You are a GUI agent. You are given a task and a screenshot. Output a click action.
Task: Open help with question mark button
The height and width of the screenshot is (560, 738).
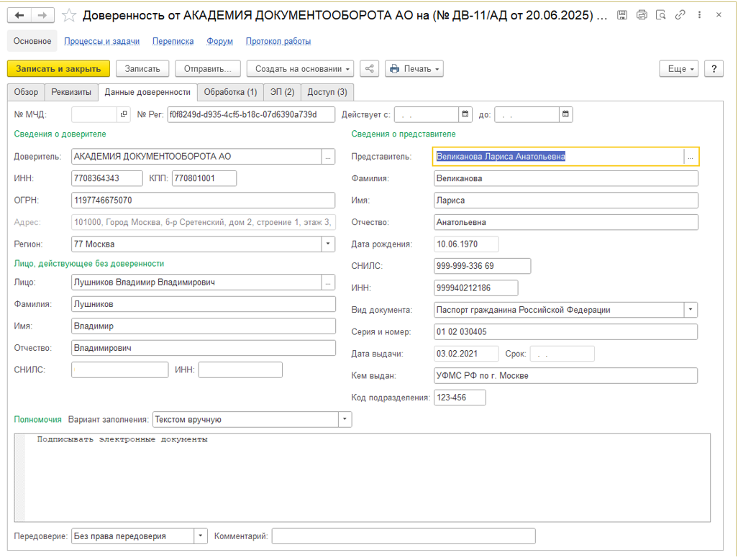[714, 68]
